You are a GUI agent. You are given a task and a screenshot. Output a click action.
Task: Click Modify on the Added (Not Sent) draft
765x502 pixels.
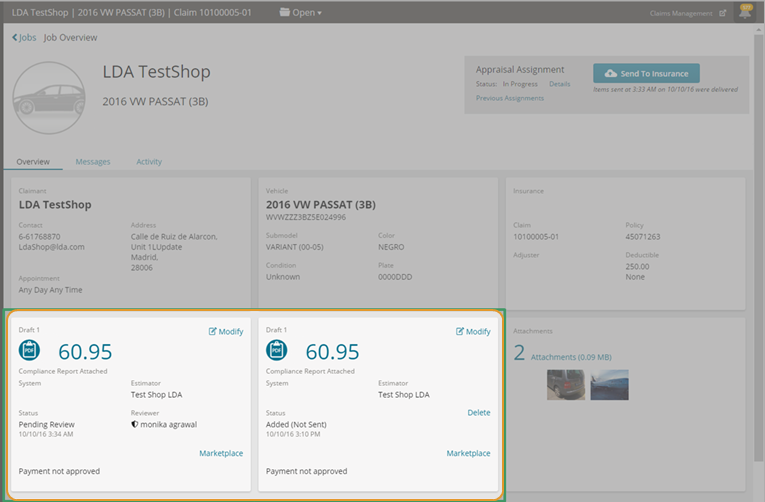473,331
